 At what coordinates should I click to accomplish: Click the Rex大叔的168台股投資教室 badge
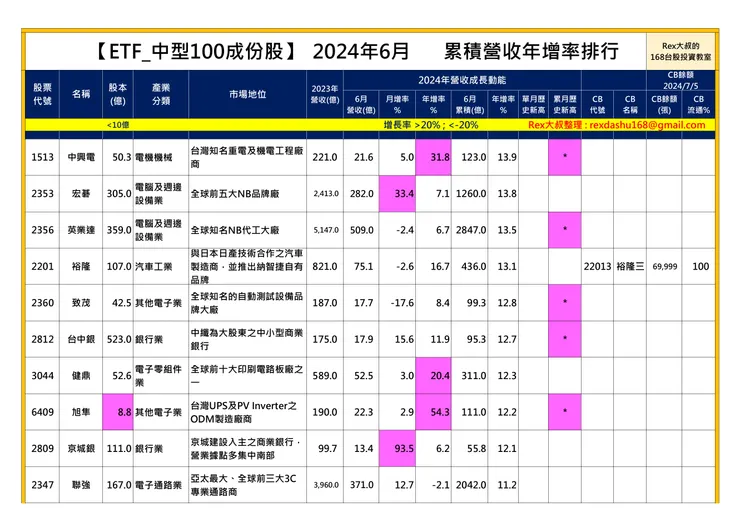coord(681,51)
